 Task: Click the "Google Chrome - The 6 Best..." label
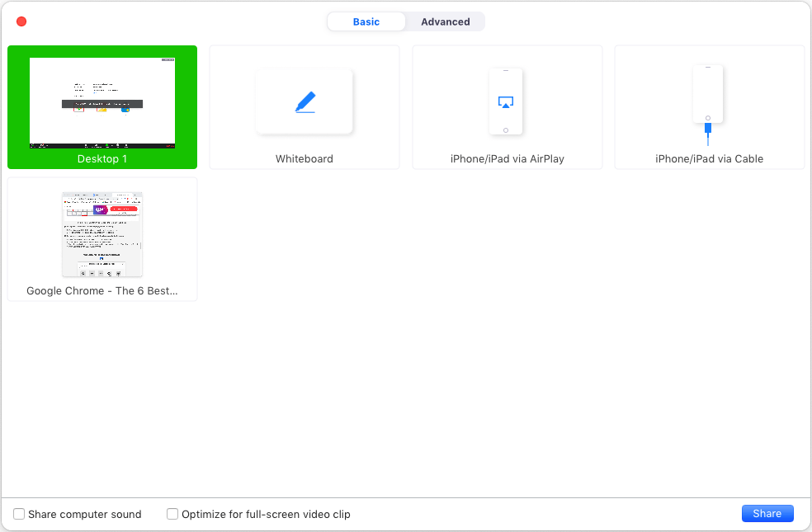tap(102, 291)
